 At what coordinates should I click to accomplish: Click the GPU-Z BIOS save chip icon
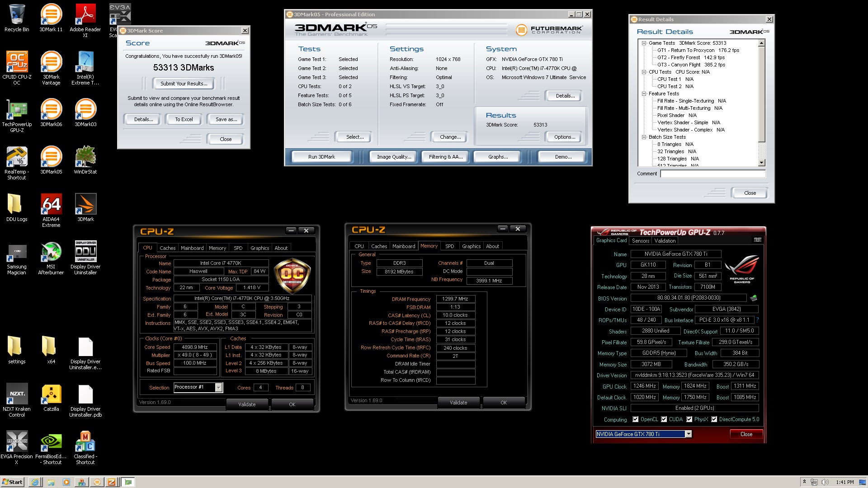point(753,298)
